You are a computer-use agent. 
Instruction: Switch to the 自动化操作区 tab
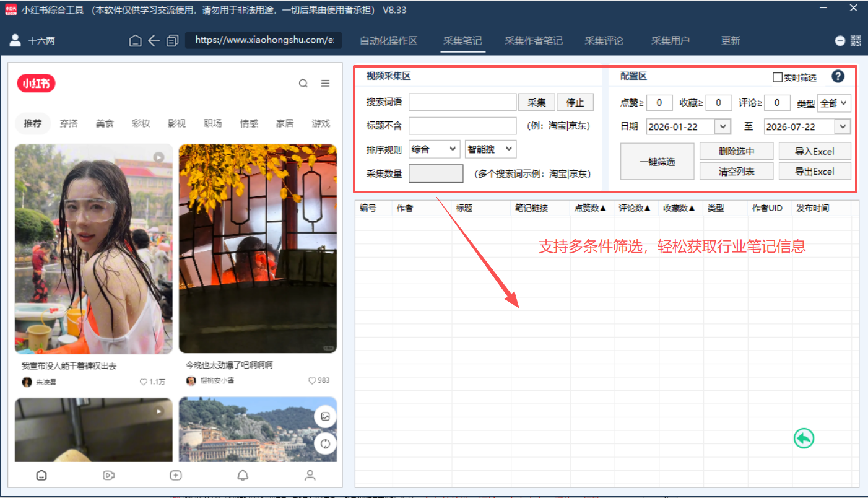pyautogui.click(x=389, y=41)
